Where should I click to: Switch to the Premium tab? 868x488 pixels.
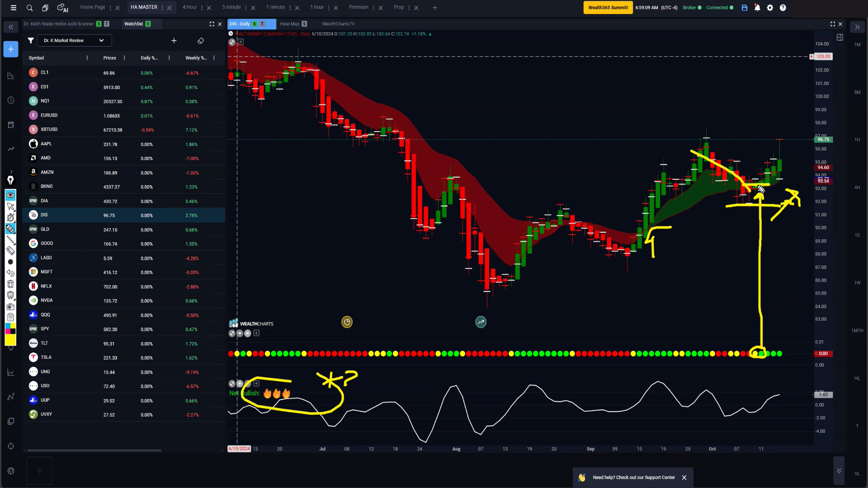[x=359, y=7]
